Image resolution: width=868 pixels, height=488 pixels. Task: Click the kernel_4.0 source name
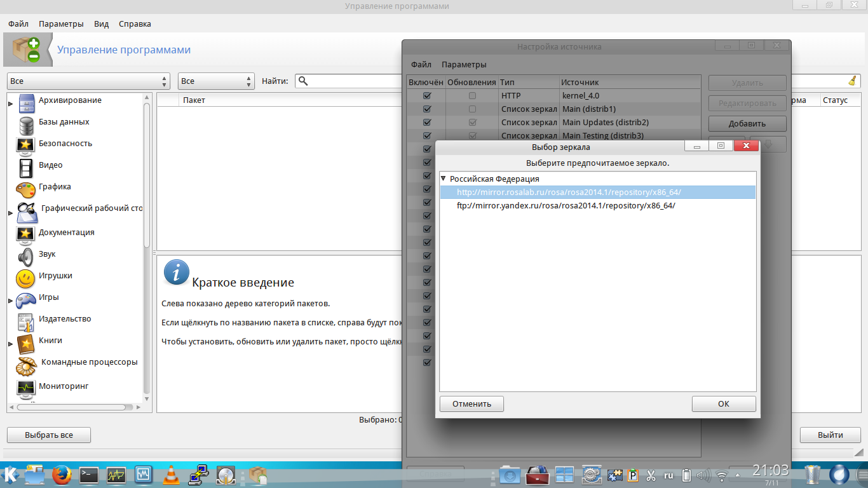(x=582, y=95)
